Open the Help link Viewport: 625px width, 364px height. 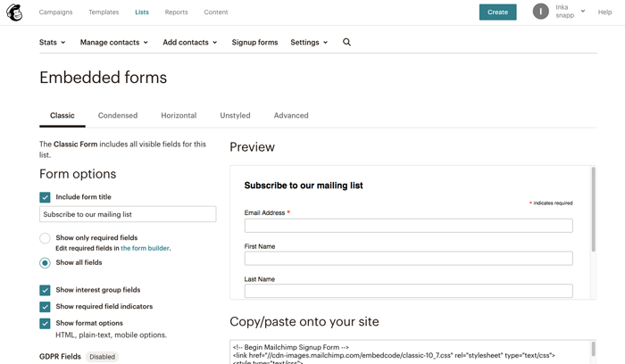[604, 12]
